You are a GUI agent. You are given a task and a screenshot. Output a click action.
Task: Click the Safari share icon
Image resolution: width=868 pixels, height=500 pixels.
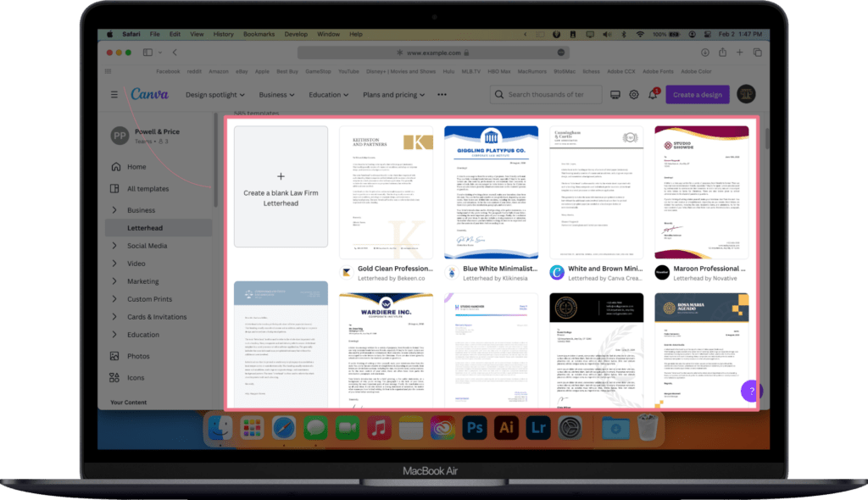click(722, 52)
